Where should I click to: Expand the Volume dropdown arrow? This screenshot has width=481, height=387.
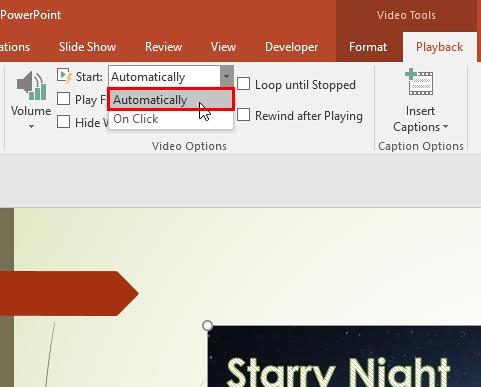pyautogui.click(x=31, y=126)
